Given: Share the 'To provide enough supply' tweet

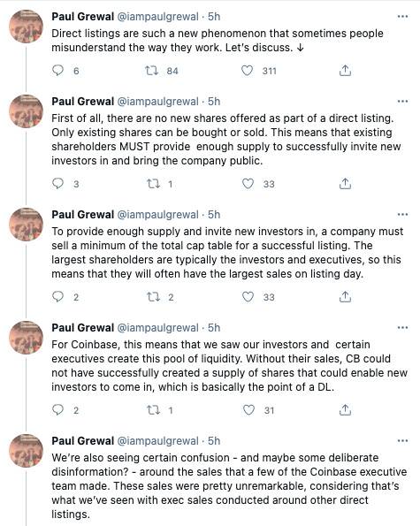Looking at the screenshot, I should point(345,296).
